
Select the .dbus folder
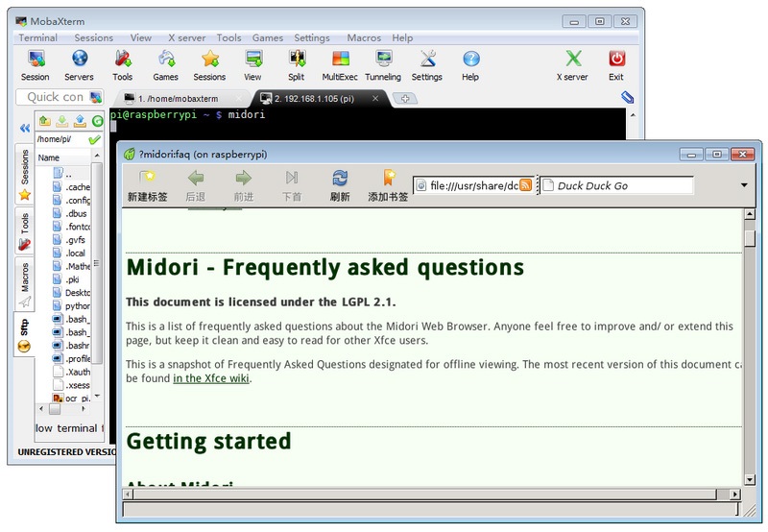click(71, 213)
